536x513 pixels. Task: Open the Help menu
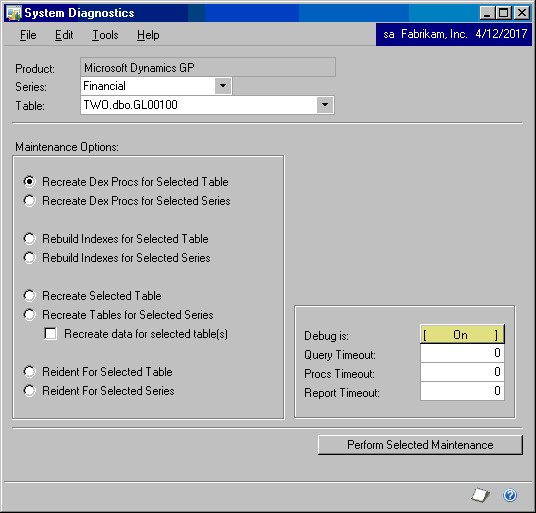click(148, 35)
